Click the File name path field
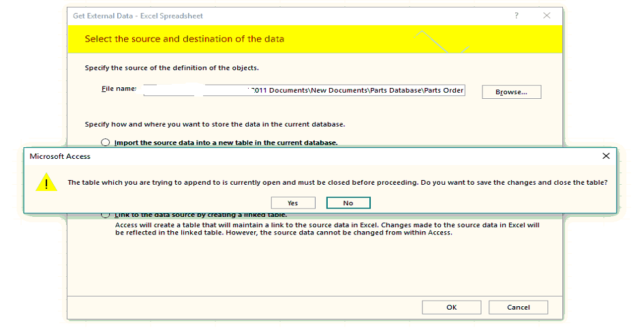This screenshot has width=644, height=328. point(304,91)
